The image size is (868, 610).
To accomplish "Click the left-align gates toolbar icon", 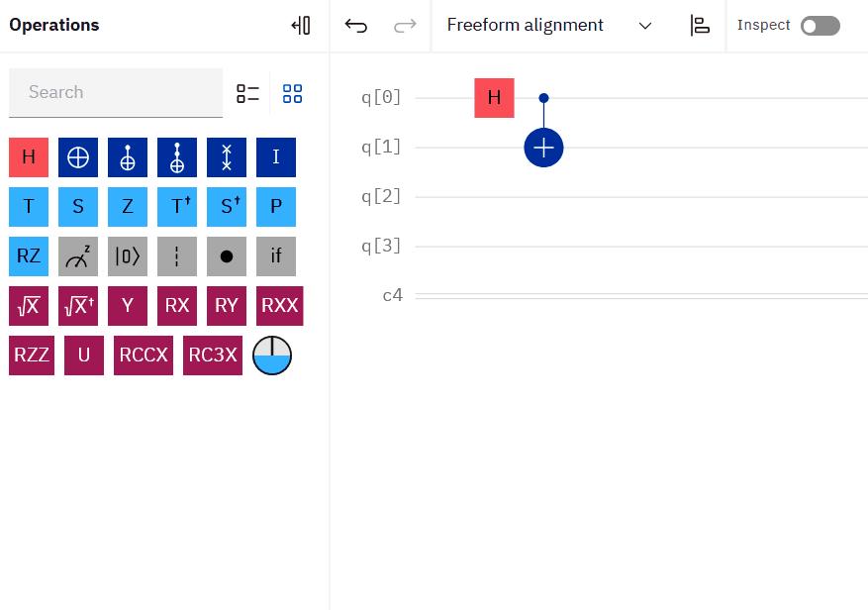I will click(700, 26).
